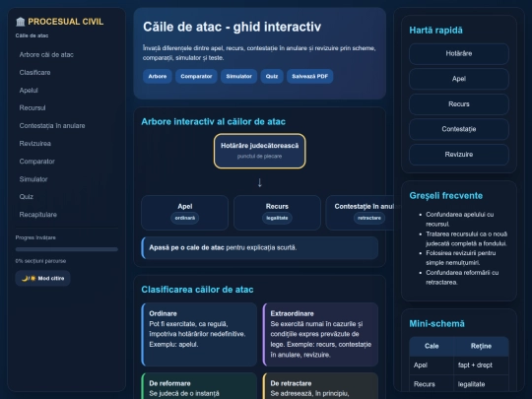
Task: Click the legalitate tag under Recurs
Action: pyautogui.click(x=277, y=218)
